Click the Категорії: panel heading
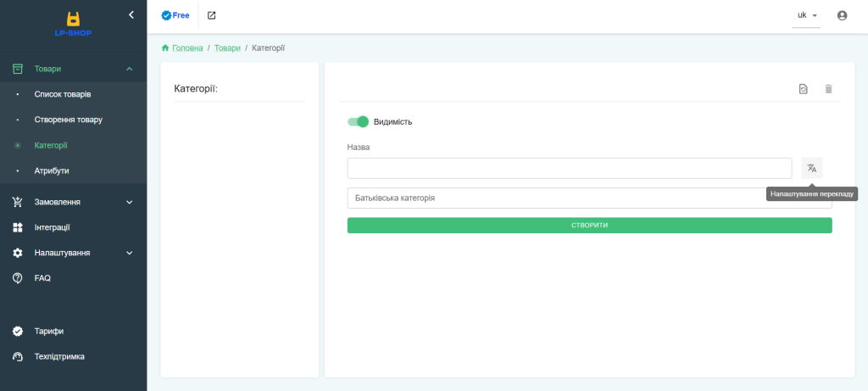 point(196,88)
